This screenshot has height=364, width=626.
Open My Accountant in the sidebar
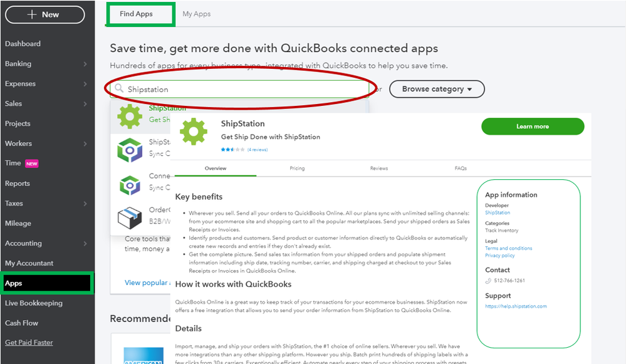pyautogui.click(x=29, y=263)
